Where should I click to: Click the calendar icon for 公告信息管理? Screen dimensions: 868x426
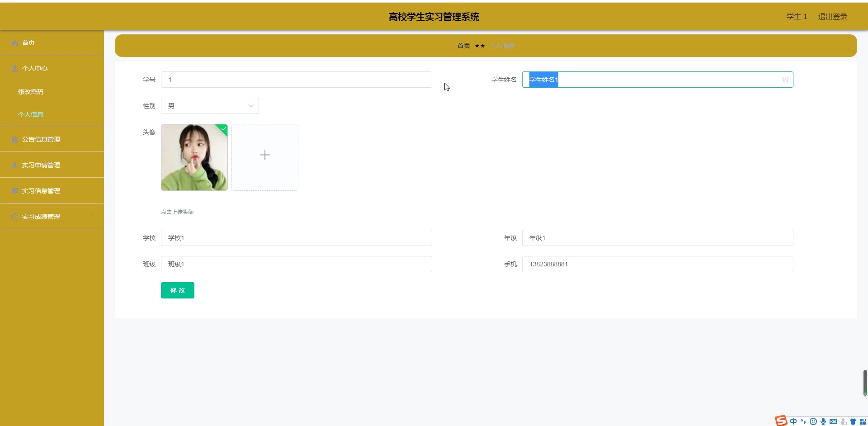14,139
